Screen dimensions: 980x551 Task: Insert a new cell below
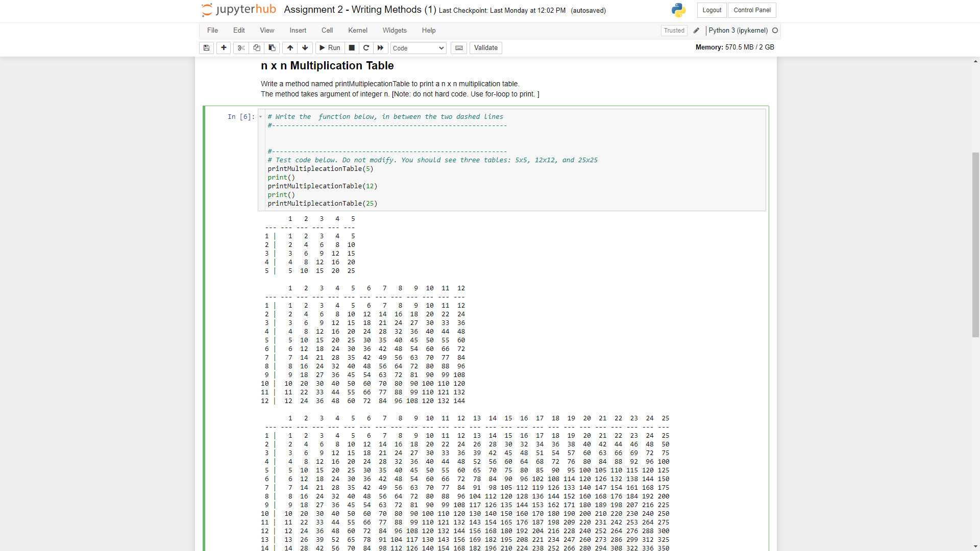tap(223, 47)
